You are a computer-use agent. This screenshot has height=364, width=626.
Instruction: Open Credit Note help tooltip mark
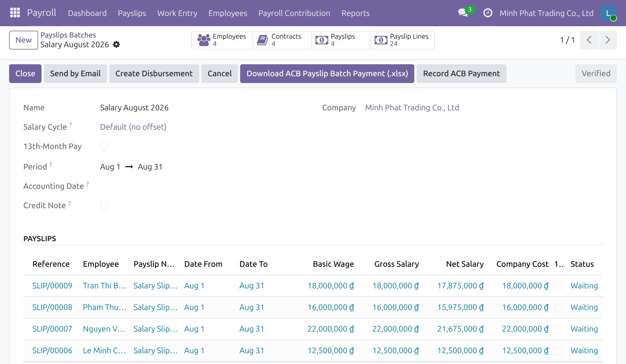point(69,203)
